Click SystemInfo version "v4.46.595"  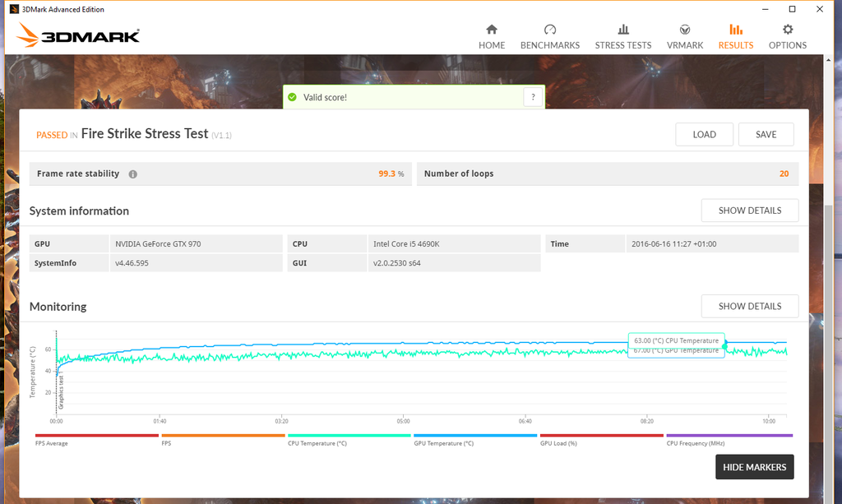coord(132,263)
